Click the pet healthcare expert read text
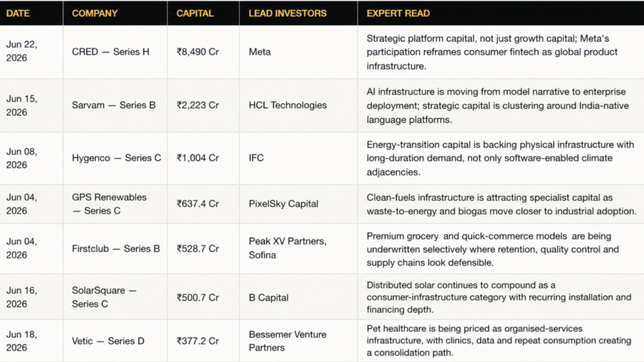644x362 pixels. (499, 340)
